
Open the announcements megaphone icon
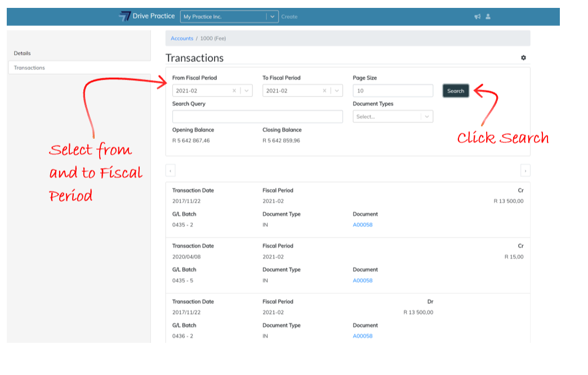coord(477,17)
